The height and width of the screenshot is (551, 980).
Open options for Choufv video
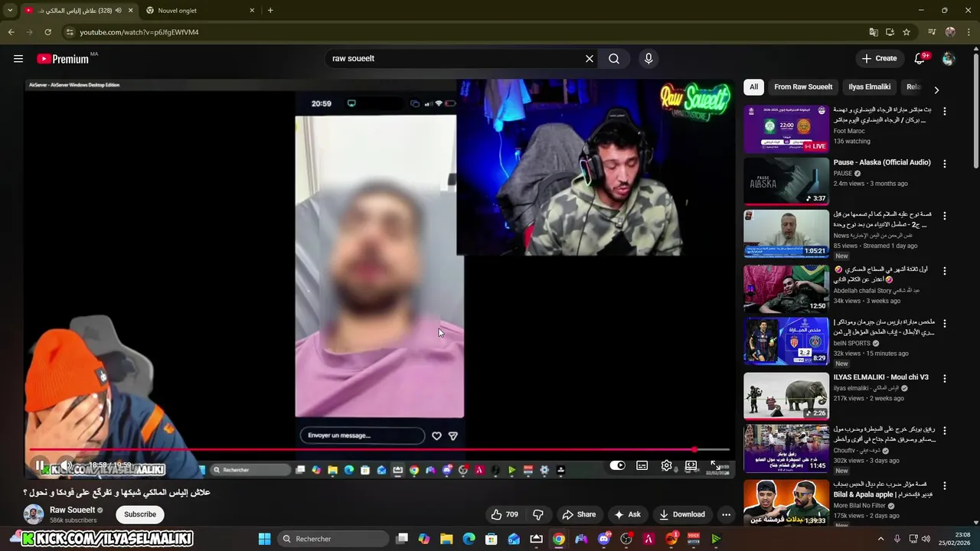tap(944, 431)
